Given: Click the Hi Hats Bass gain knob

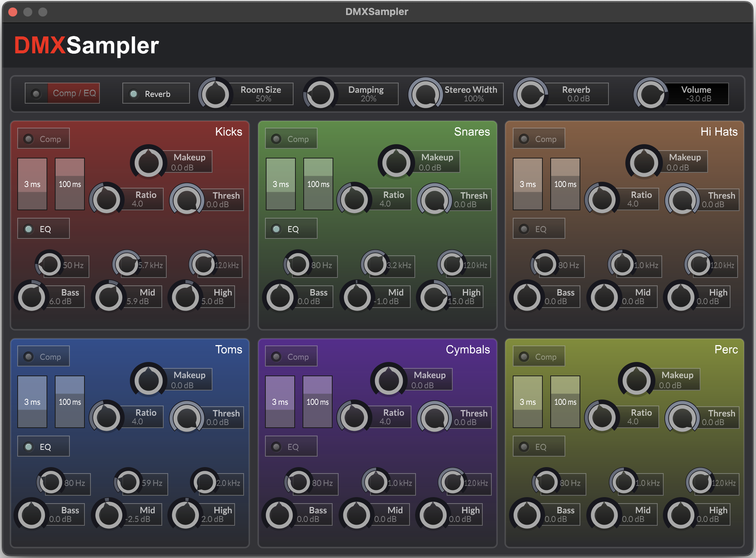Looking at the screenshot, I should click(527, 297).
